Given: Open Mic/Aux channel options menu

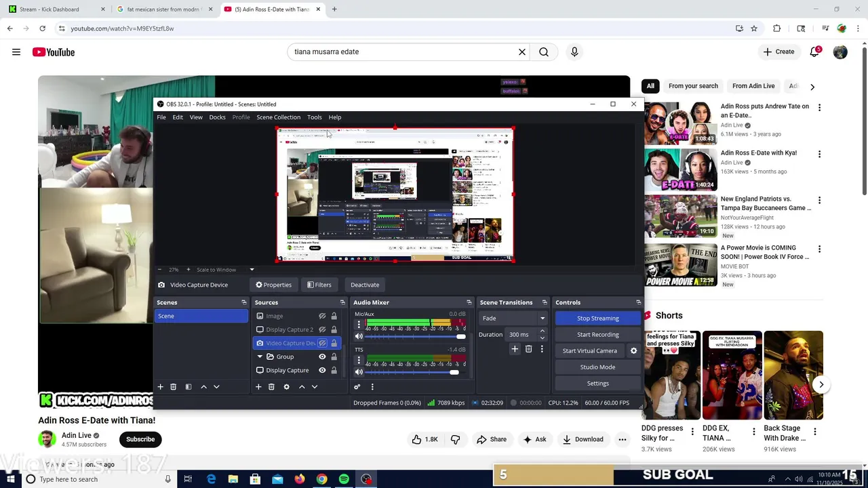Looking at the screenshot, I should tap(359, 324).
